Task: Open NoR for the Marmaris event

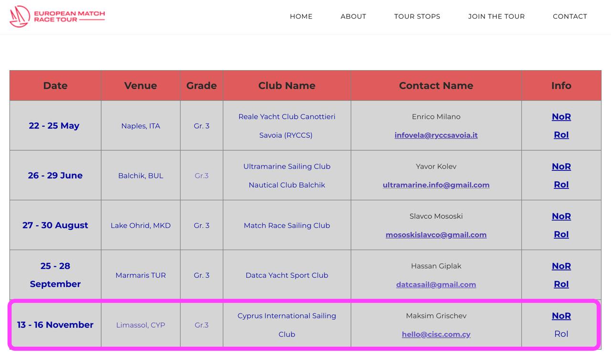Action: coord(561,266)
